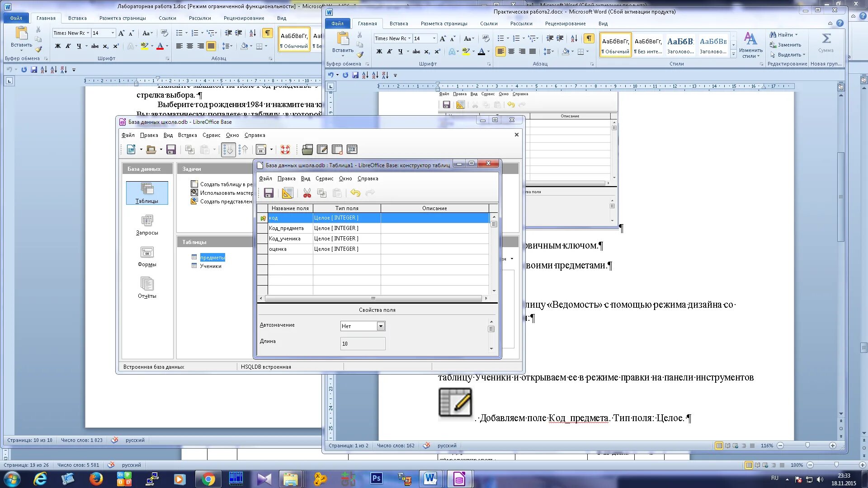The width and height of the screenshot is (868, 488).
Task: Save the table in the table designer toolbar
Action: 269,193
